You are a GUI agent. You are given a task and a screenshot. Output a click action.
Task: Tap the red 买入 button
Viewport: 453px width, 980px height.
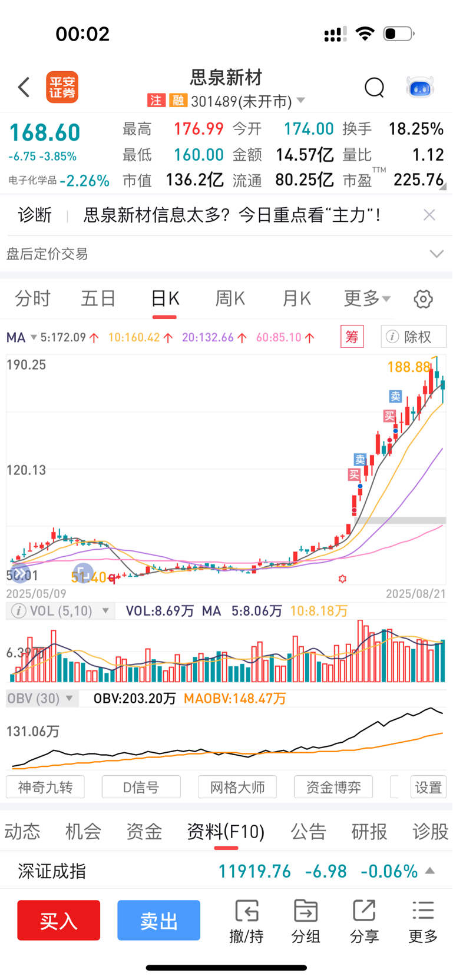point(58,921)
